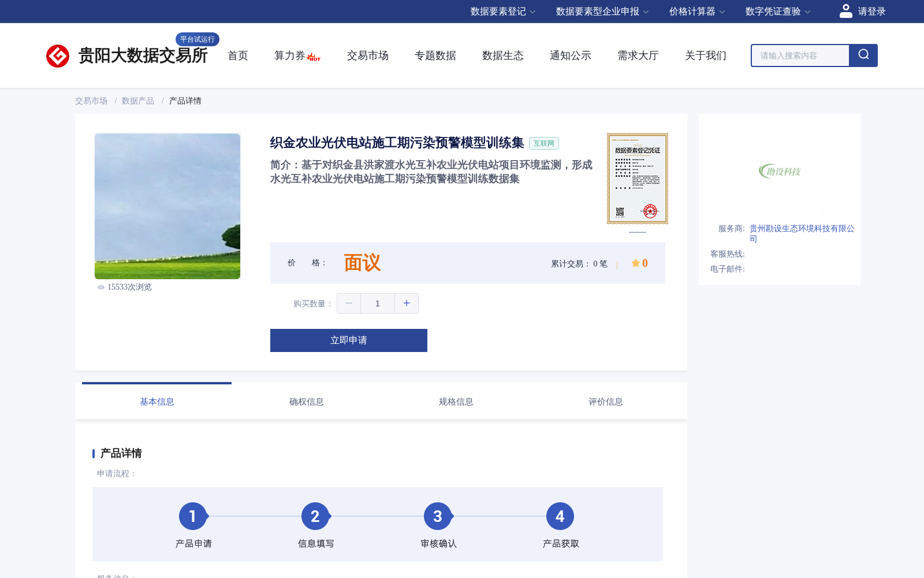Screen dimensions: 924x578
Task: Click the star favorite icon
Action: pos(635,263)
